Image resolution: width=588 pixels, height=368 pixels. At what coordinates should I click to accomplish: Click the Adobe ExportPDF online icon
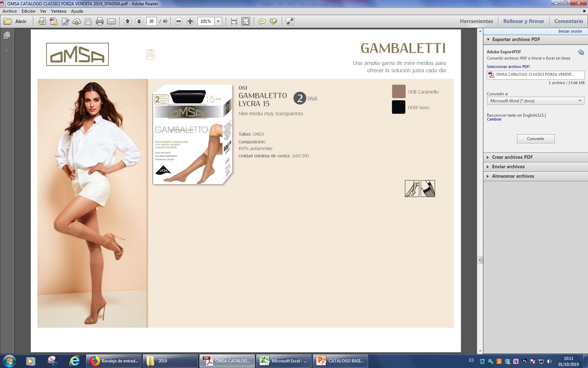[x=581, y=52]
